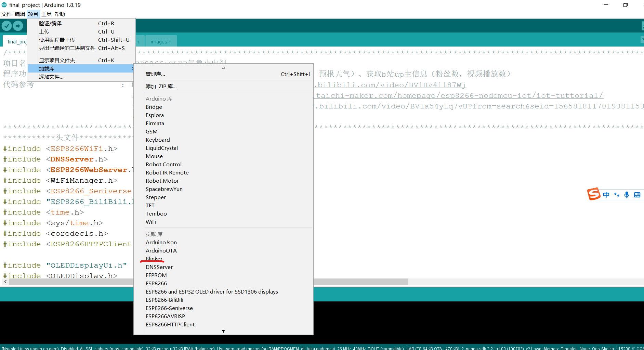
Task: Click the #include "OLEDDisplayUi.h" code line
Action: click(65, 265)
